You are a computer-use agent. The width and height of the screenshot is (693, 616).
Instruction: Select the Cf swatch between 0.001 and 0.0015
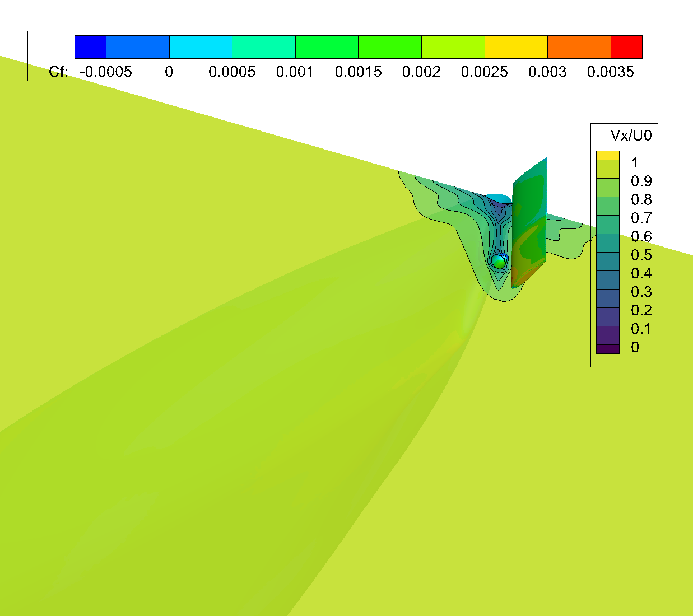coord(327,47)
